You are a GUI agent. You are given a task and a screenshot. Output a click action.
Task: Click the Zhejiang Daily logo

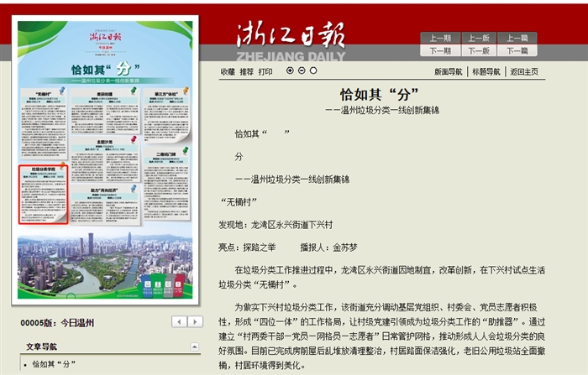pos(290,40)
